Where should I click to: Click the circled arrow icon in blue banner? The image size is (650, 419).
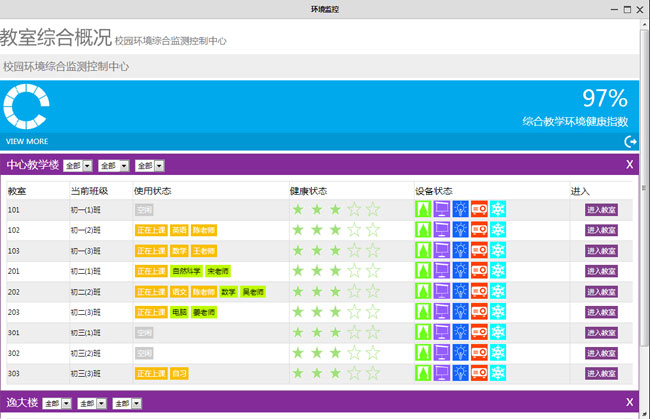tap(630, 142)
